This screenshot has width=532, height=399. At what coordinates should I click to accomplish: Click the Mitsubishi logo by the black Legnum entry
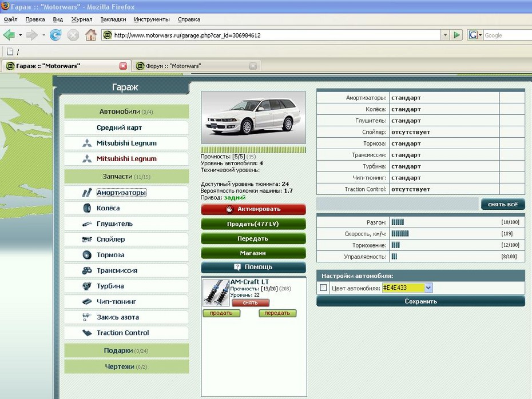pyautogui.click(x=87, y=143)
